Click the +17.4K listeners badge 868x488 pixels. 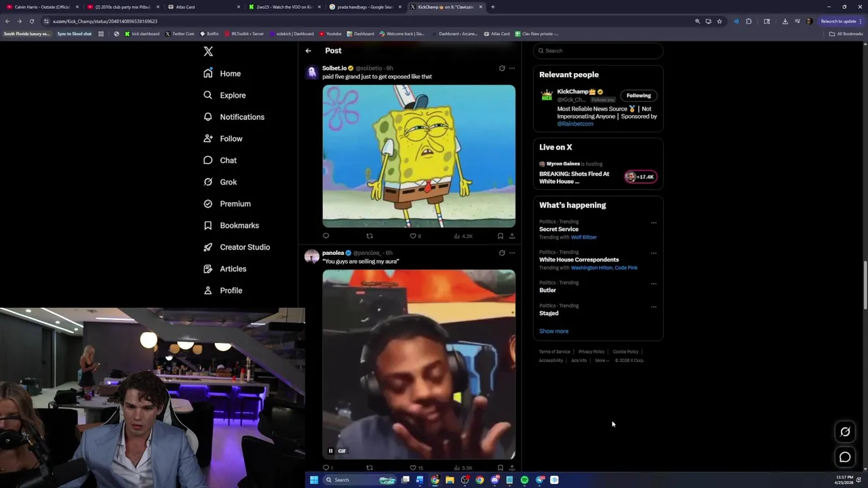click(x=640, y=177)
